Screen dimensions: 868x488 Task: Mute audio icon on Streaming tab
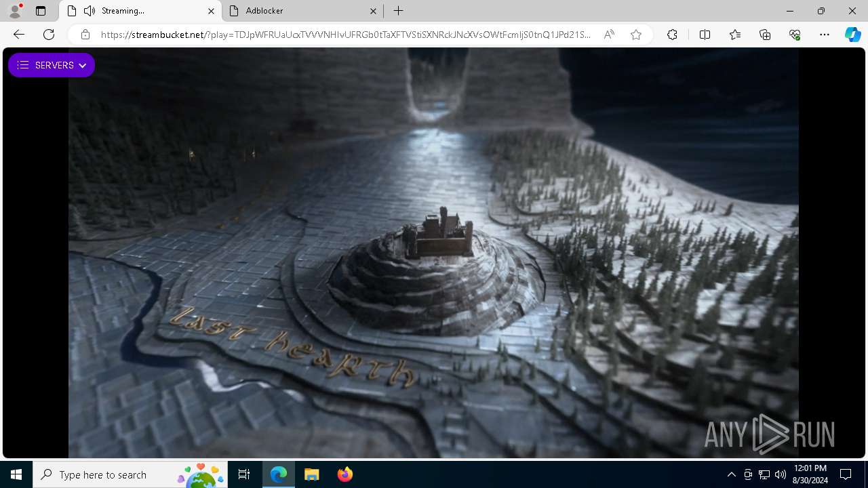(90, 11)
